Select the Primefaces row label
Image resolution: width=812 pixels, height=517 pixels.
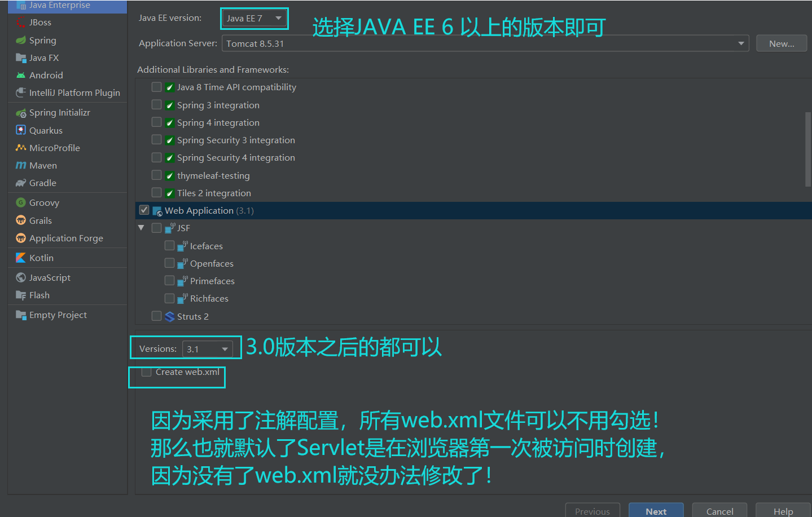(212, 281)
